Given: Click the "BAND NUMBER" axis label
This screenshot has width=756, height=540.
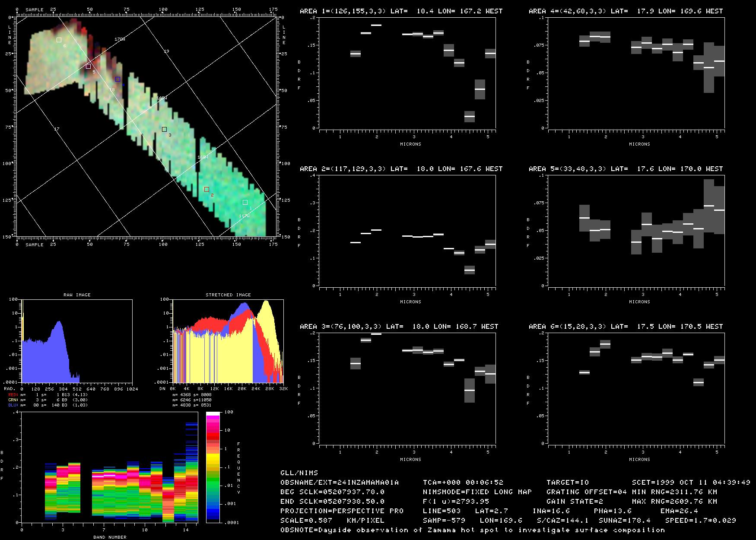Looking at the screenshot, I should tap(110, 537).
